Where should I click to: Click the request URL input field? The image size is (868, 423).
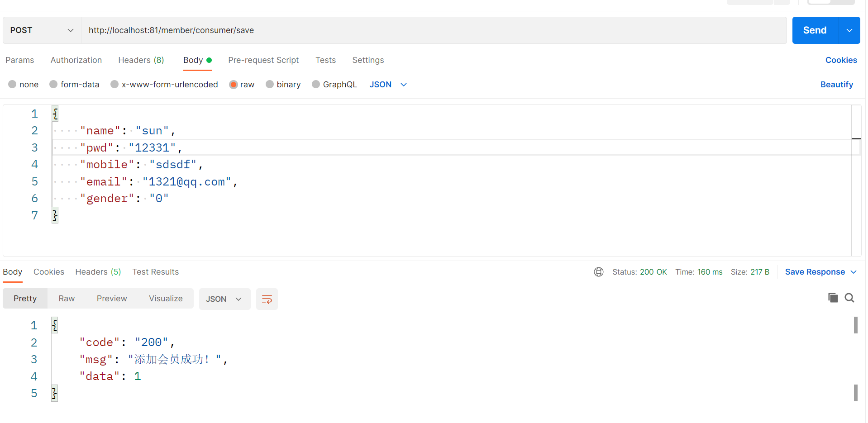(434, 30)
